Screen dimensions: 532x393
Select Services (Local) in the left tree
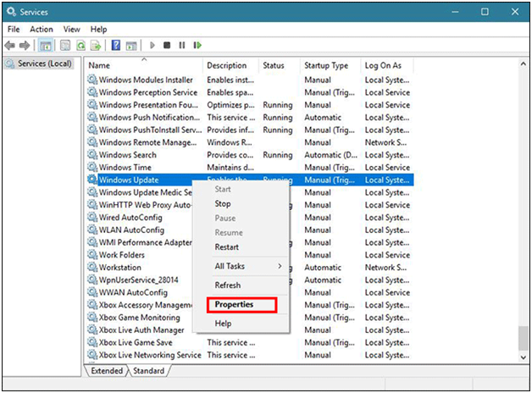pyautogui.click(x=44, y=64)
